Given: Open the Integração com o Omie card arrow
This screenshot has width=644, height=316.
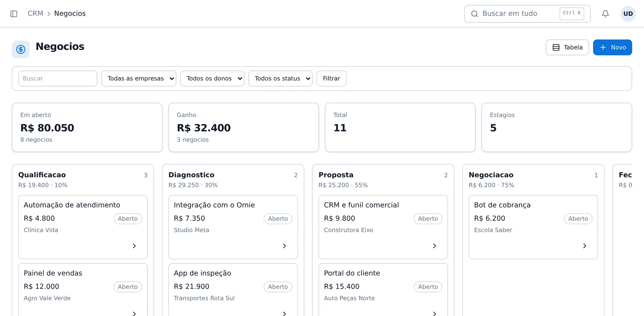Looking at the screenshot, I should tap(284, 246).
